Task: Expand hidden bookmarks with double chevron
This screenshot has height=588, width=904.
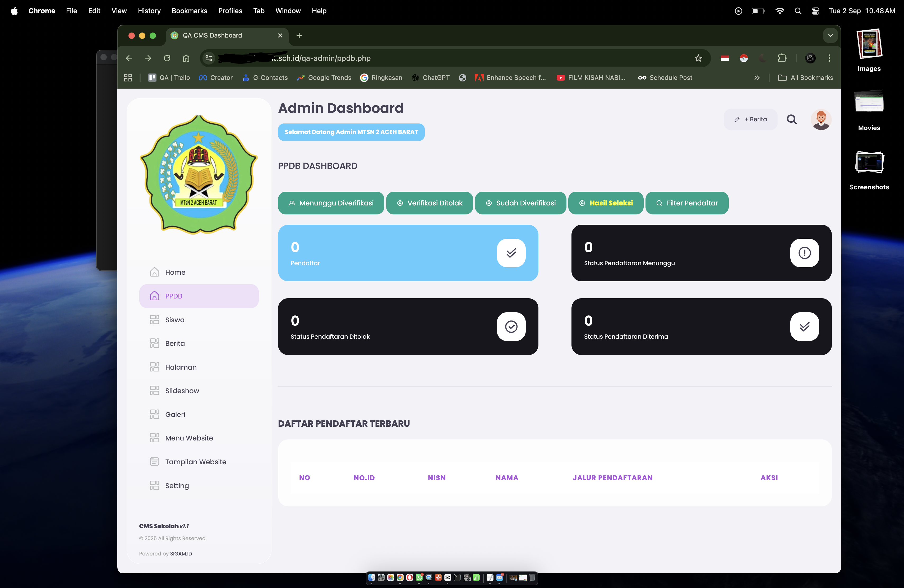Action: pyautogui.click(x=757, y=77)
